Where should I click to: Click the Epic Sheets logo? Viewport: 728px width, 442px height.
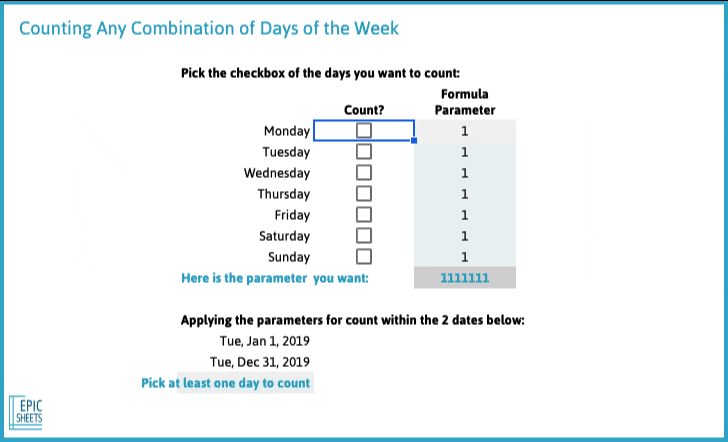tap(26, 411)
